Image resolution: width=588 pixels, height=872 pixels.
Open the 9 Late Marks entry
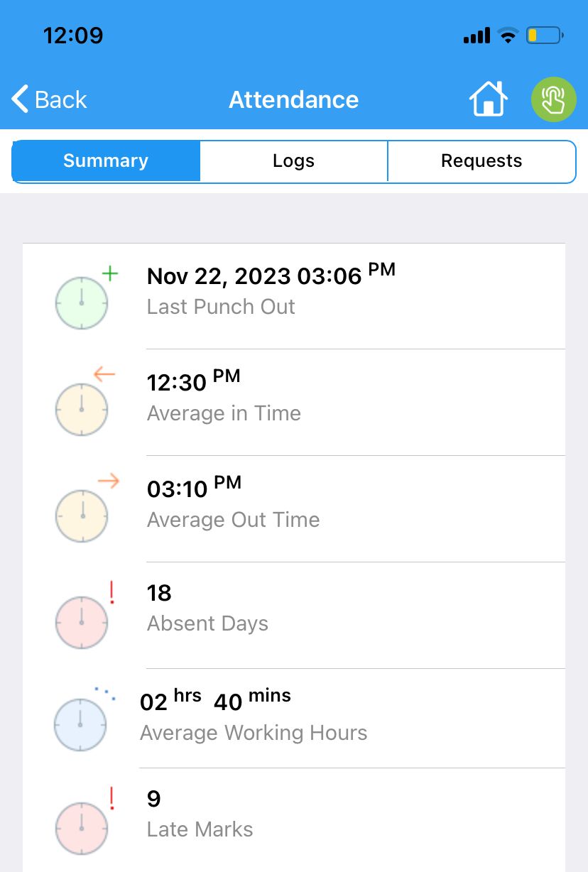tap(154, 799)
